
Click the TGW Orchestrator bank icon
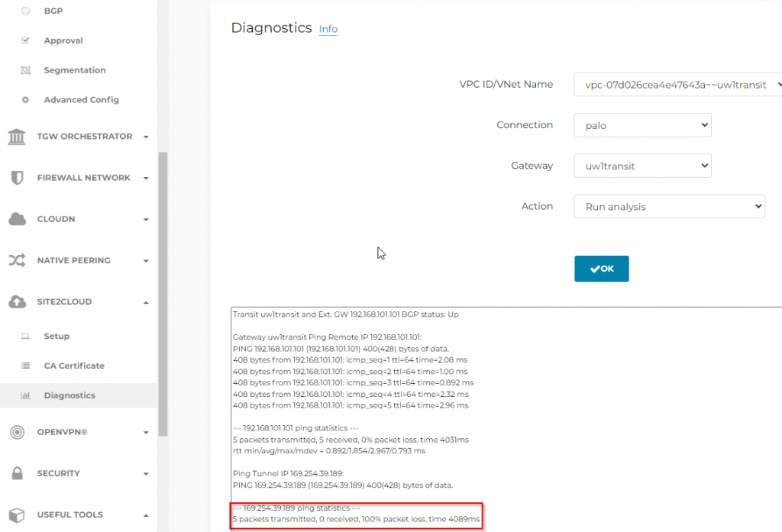17,137
